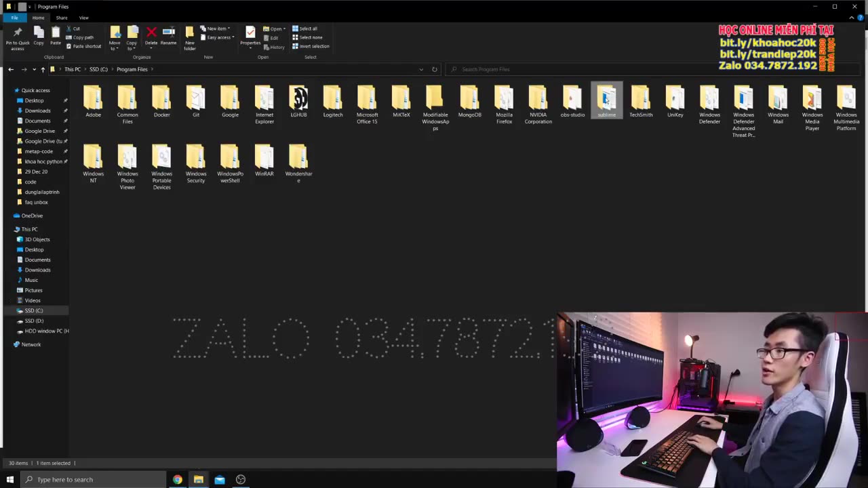Select the TechSmith folder
868x488 pixels.
pyautogui.click(x=641, y=102)
